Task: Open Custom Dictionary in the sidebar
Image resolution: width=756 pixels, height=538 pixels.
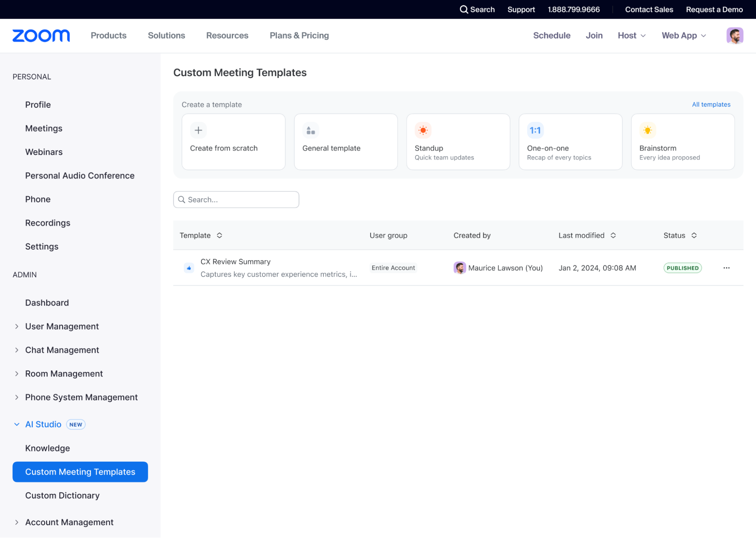Action: (x=62, y=496)
